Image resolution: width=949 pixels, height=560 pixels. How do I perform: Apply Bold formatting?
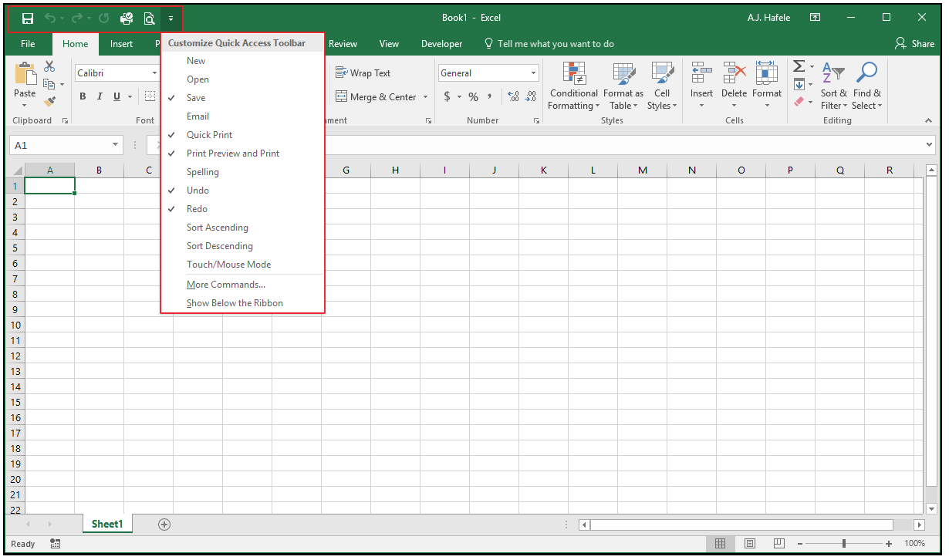point(83,96)
